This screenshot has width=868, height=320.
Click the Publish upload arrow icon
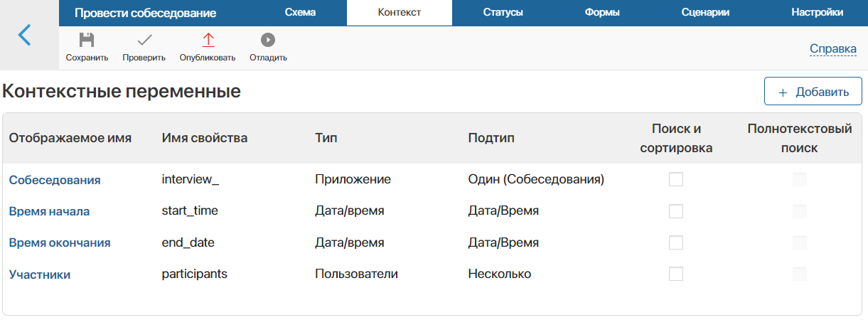pos(208,41)
